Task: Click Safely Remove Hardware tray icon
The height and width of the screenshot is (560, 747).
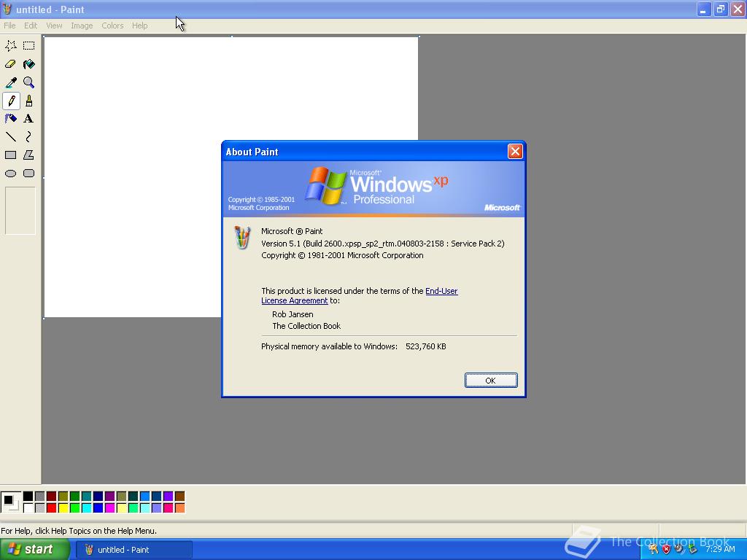Action: click(693, 549)
